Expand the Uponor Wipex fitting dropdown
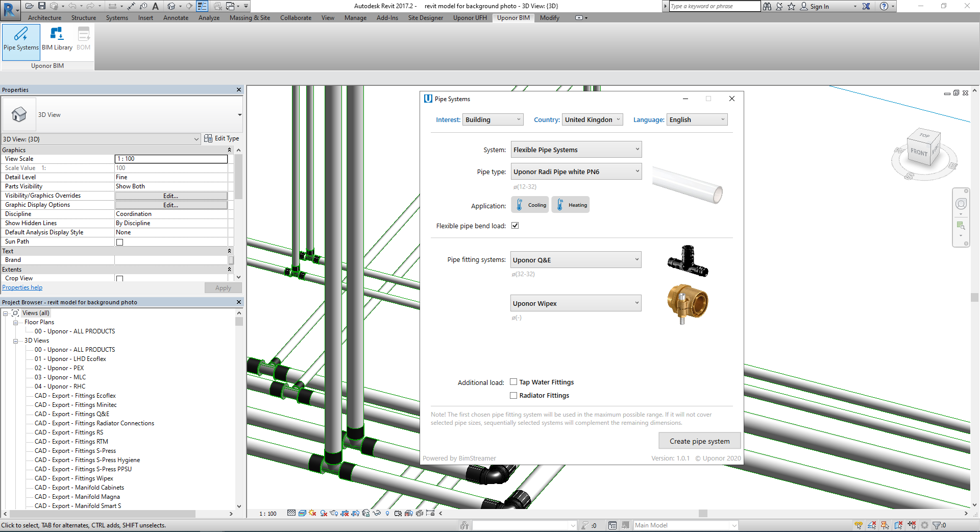980x532 pixels. point(576,303)
